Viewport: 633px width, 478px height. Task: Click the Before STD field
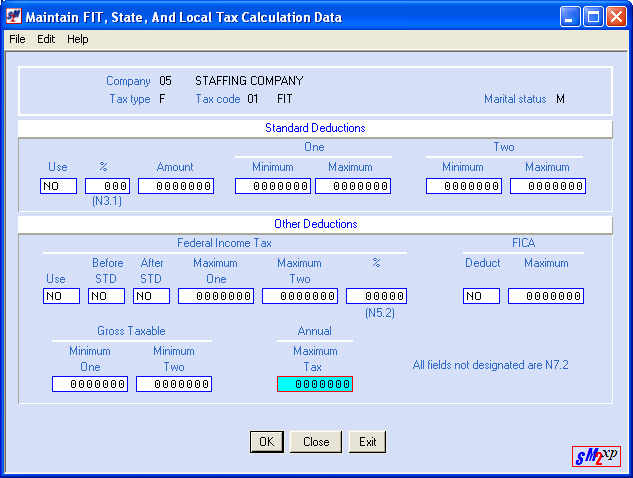[x=107, y=296]
